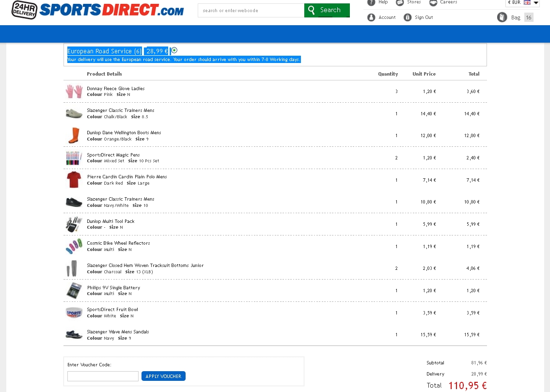Click the Product Details column header
The width and height of the screenshot is (550, 392).
pyautogui.click(x=104, y=74)
